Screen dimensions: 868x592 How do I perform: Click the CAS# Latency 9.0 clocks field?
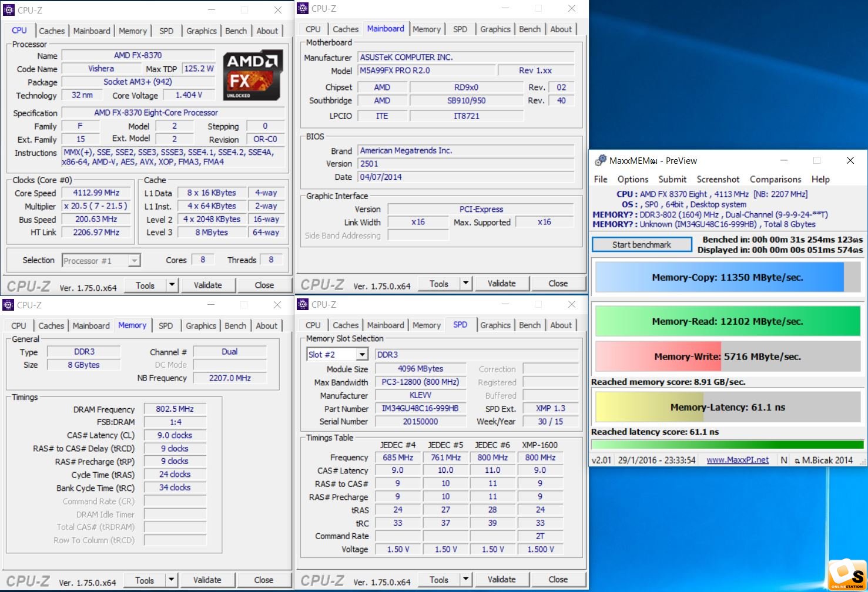[175, 435]
